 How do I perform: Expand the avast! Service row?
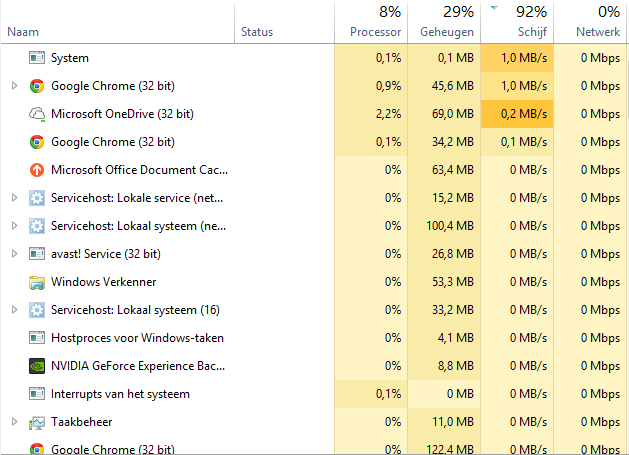[x=14, y=254]
